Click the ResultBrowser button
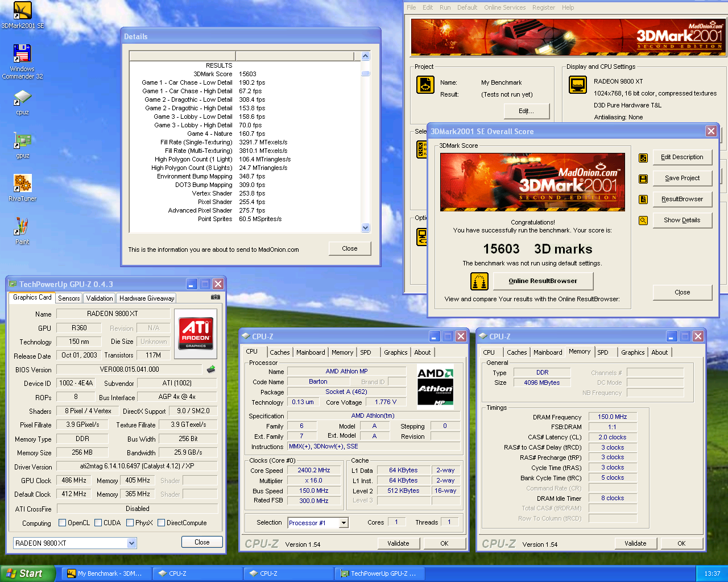Image resolution: width=728 pixels, height=582 pixels. pos(682,199)
